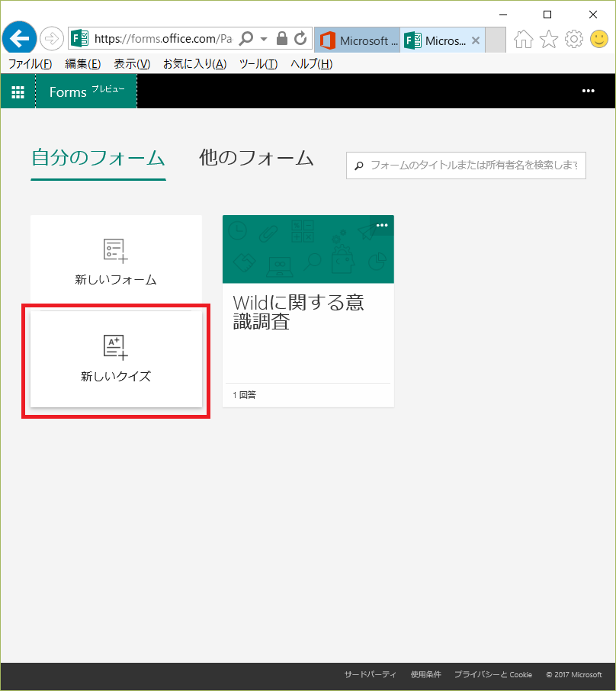Open the サードパーティ footer link
Image resolution: width=616 pixels, height=691 pixels.
pos(370,674)
